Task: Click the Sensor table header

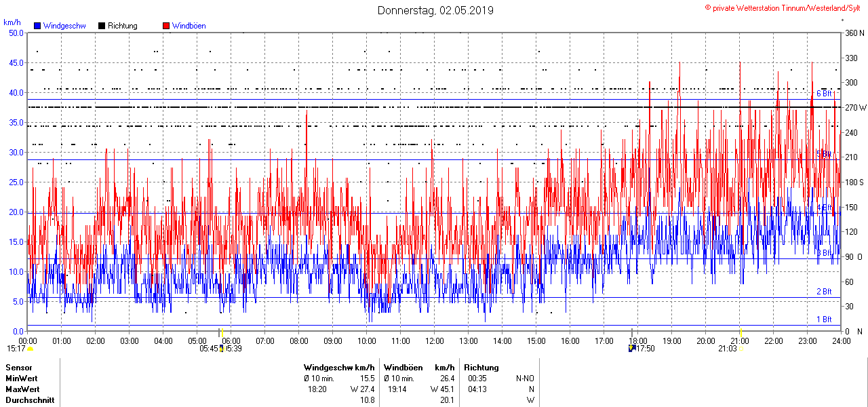Action: [18, 367]
